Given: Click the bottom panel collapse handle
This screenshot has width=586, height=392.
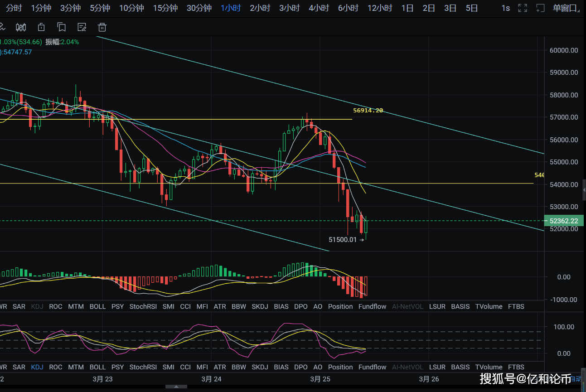Looking at the screenshot, I should click(x=176, y=387).
